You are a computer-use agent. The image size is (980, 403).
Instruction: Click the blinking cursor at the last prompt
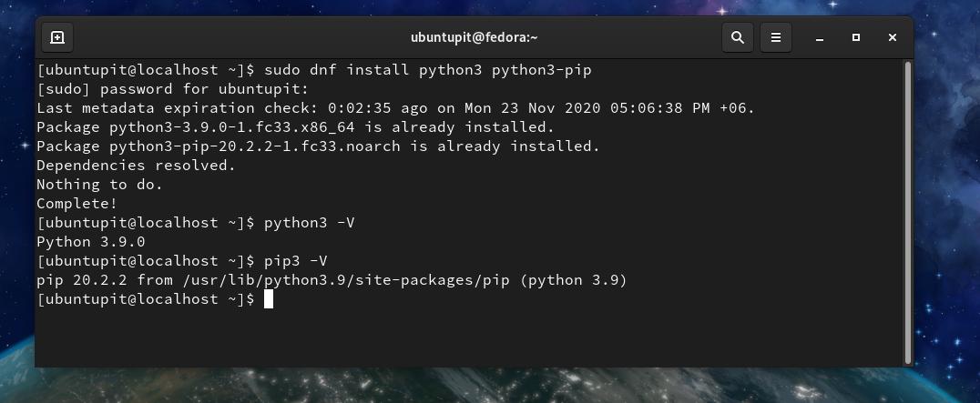[x=269, y=299]
